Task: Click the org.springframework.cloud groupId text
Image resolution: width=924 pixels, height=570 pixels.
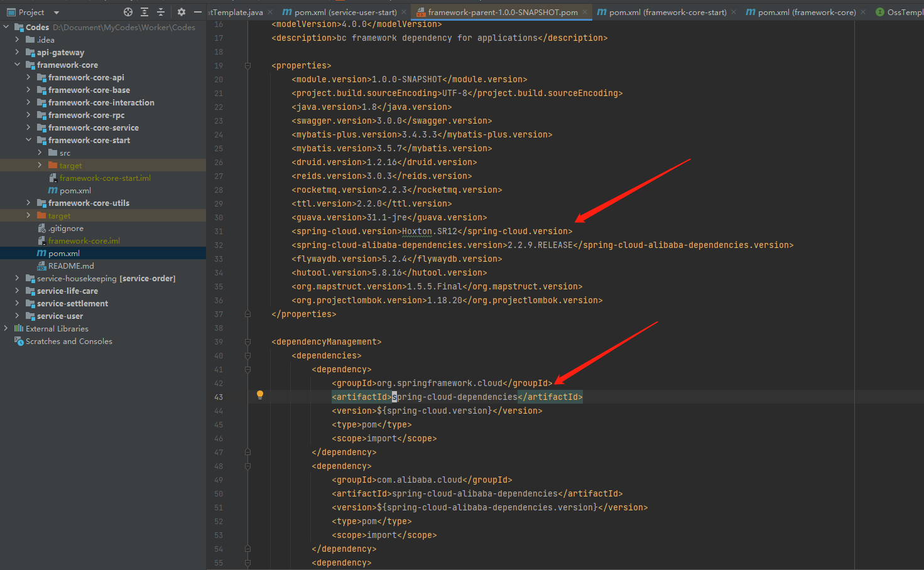Action: click(x=440, y=383)
